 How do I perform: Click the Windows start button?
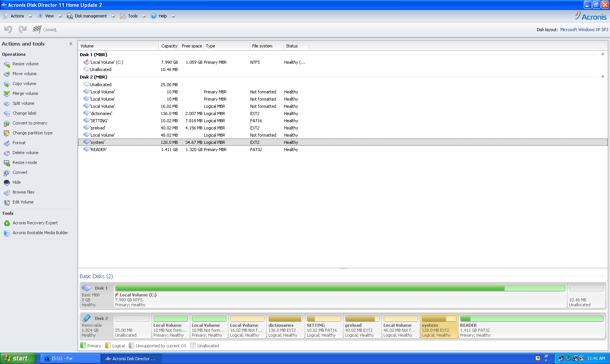tap(18, 358)
